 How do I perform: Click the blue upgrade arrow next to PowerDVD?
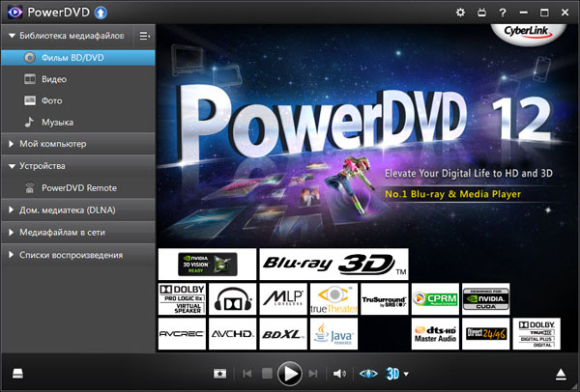101,13
